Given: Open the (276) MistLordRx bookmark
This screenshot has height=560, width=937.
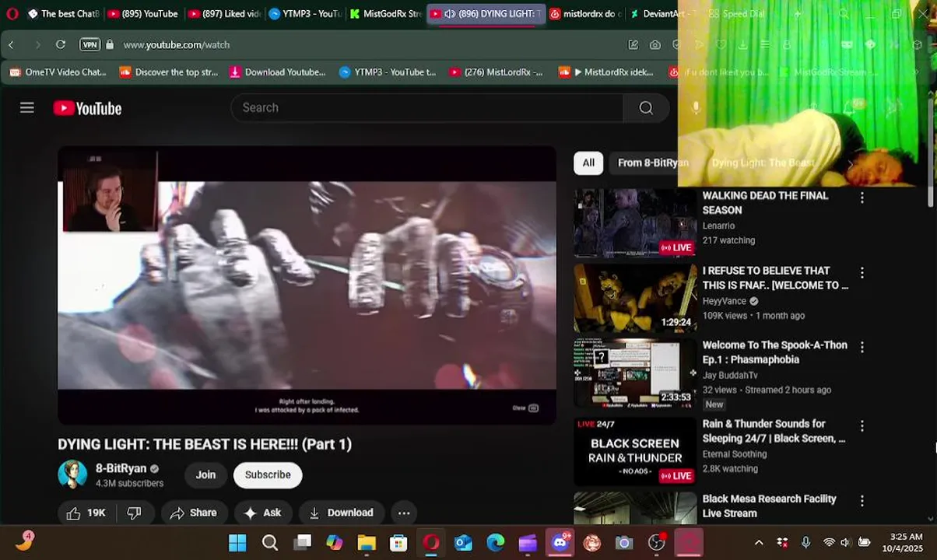Looking at the screenshot, I should 497,72.
